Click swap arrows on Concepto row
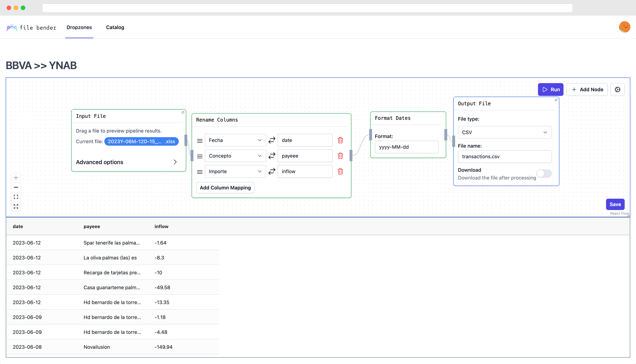636x364 pixels. [272, 156]
